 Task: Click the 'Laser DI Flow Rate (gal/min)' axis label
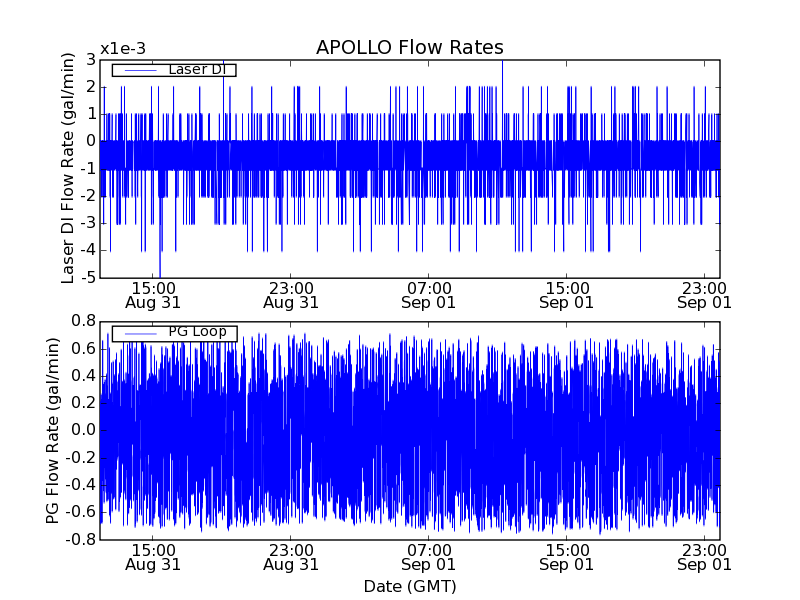coord(68,169)
